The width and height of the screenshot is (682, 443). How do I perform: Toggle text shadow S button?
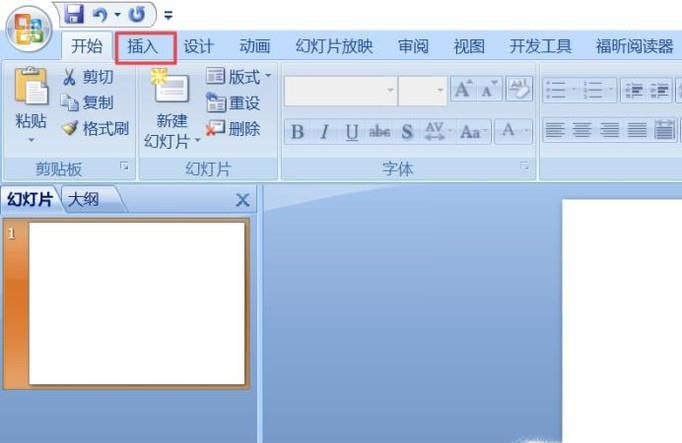click(407, 132)
